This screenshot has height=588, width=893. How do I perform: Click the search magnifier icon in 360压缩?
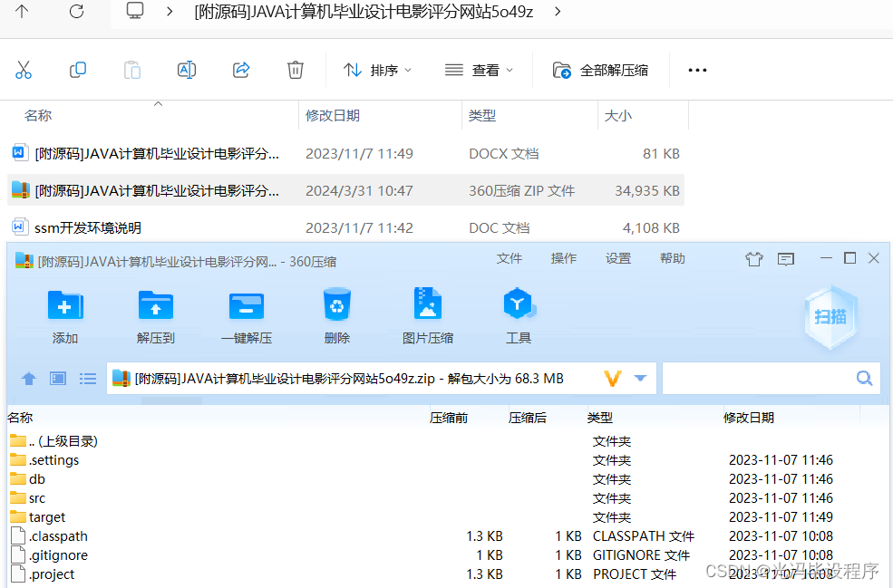pos(864,378)
